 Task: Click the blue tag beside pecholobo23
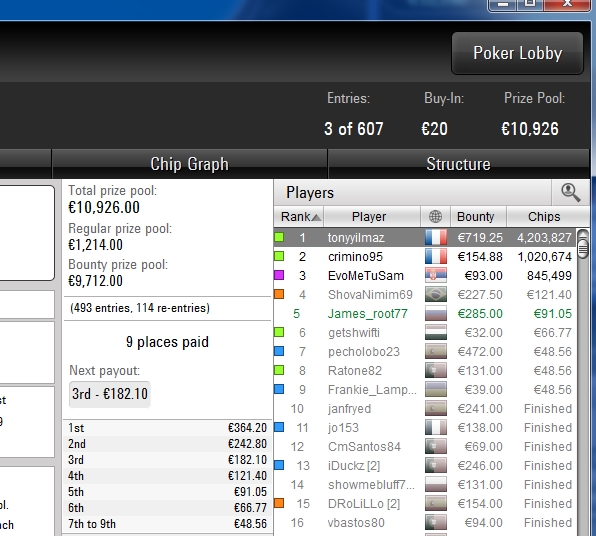click(x=279, y=351)
